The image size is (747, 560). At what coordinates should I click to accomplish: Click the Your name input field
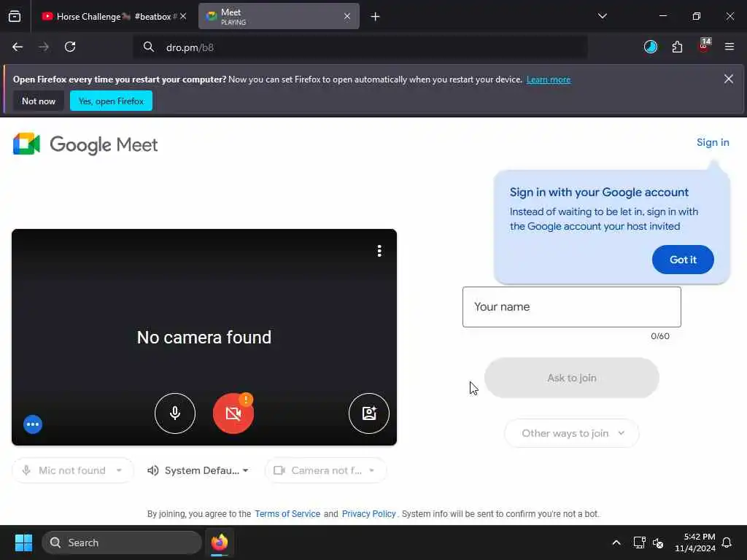click(572, 307)
